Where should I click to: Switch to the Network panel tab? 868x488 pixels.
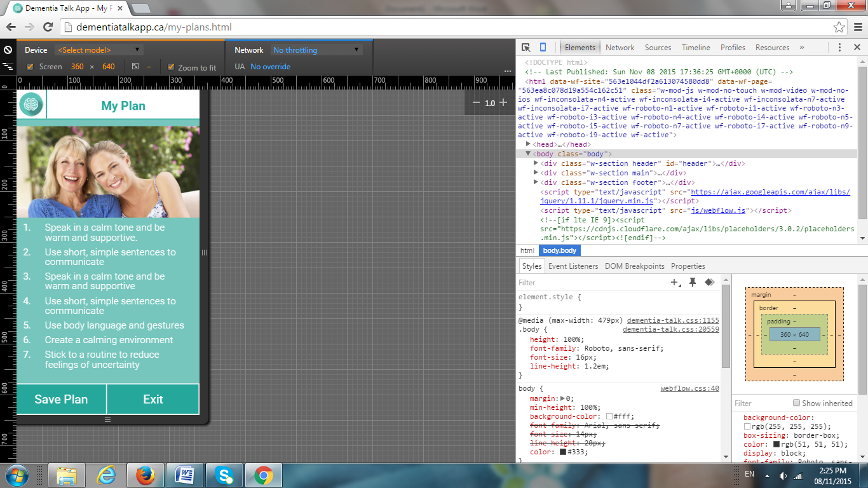620,48
